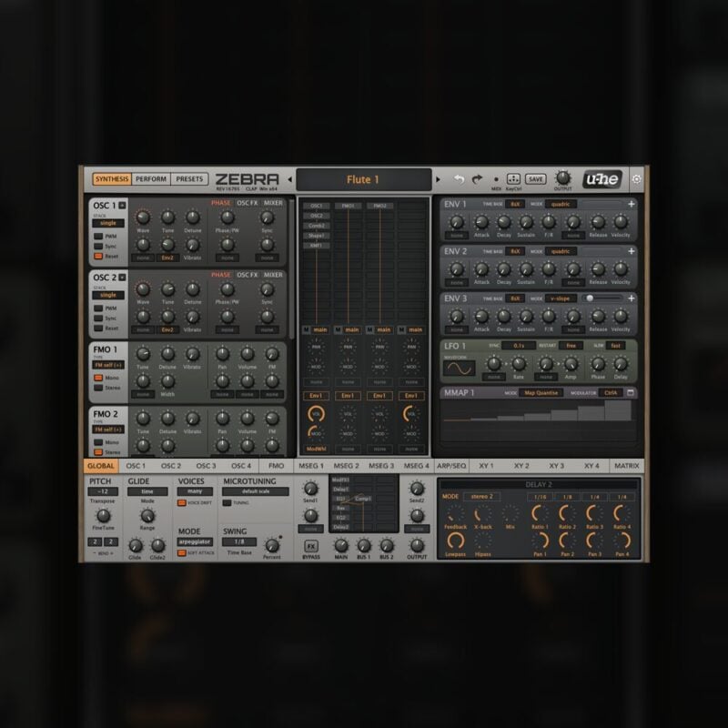Select the FMO tab in lower bar
728x728 pixels.
click(x=277, y=466)
